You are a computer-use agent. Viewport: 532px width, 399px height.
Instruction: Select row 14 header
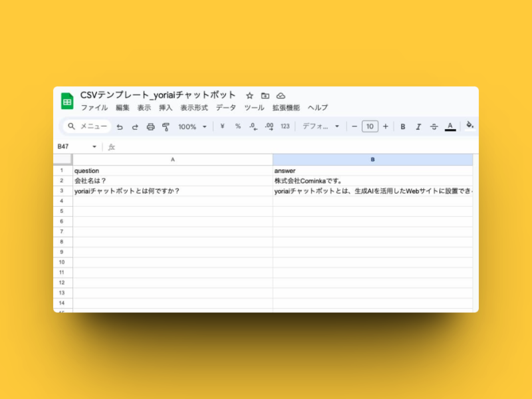[x=63, y=303]
